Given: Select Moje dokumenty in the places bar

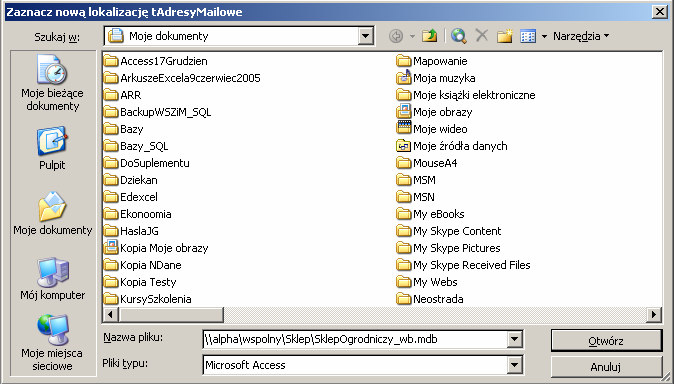Looking at the screenshot, I should 52,214.
